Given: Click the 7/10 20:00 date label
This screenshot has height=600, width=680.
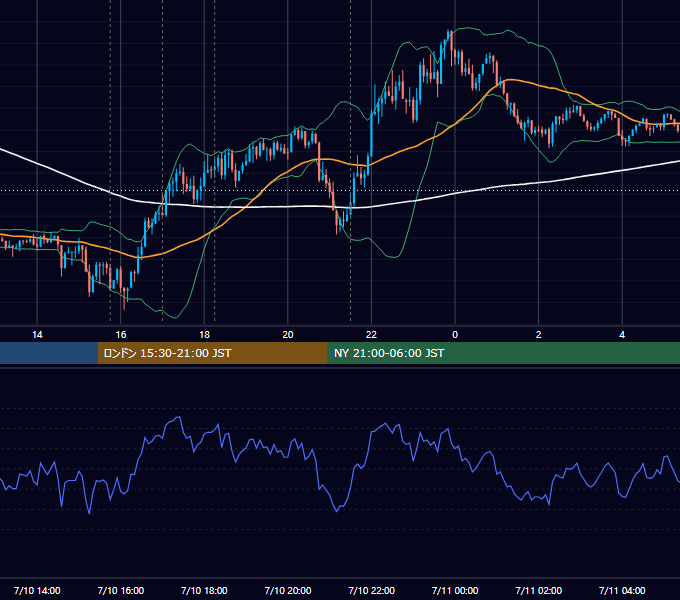Looking at the screenshot, I should [288, 590].
